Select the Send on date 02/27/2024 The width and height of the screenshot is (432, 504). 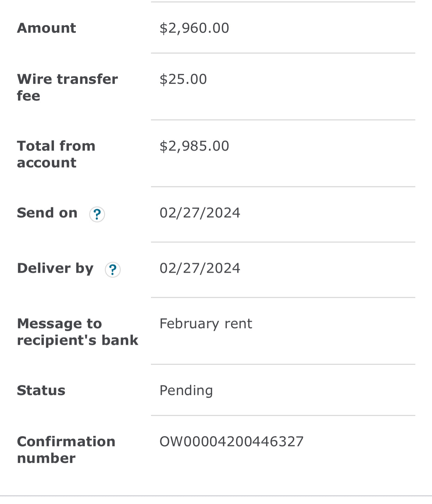(x=200, y=213)
